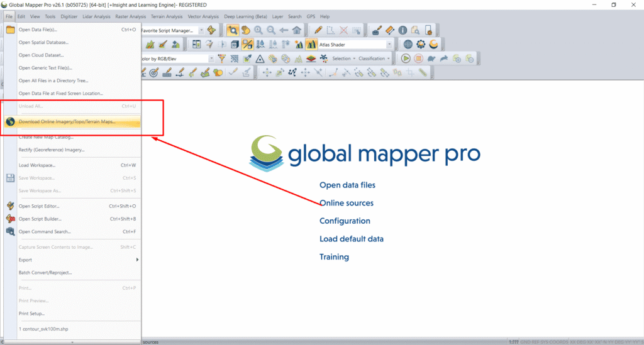Screen dimensions: 644x345
Task: Open recent file 1 contour_svk100m.shp
Action: [72, 329]
